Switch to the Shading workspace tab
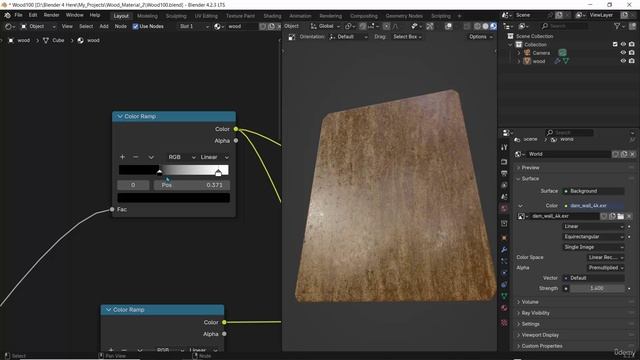 point(272,16)
